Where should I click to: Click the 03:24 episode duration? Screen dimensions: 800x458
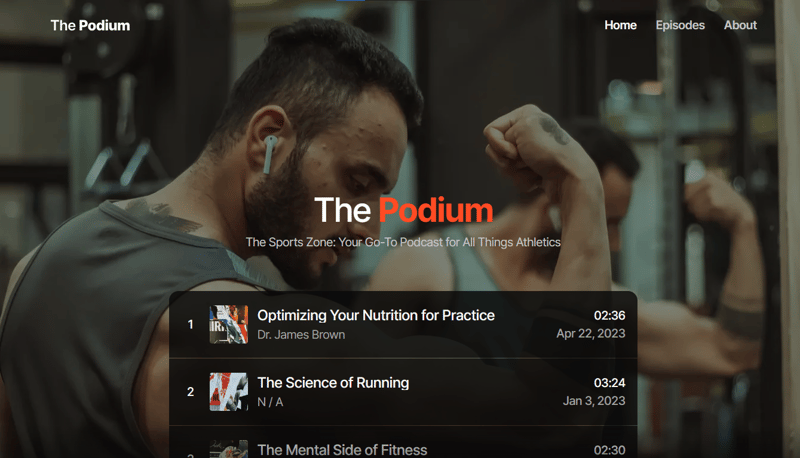click(609, 382)
